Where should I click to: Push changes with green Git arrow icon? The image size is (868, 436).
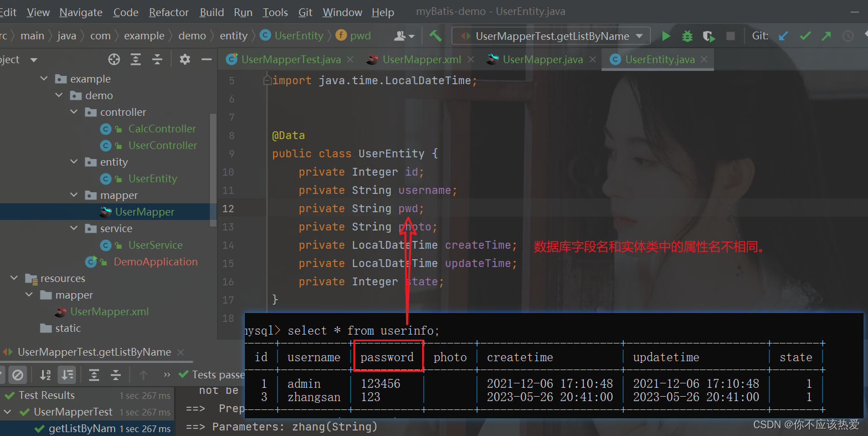click(826, 35)
